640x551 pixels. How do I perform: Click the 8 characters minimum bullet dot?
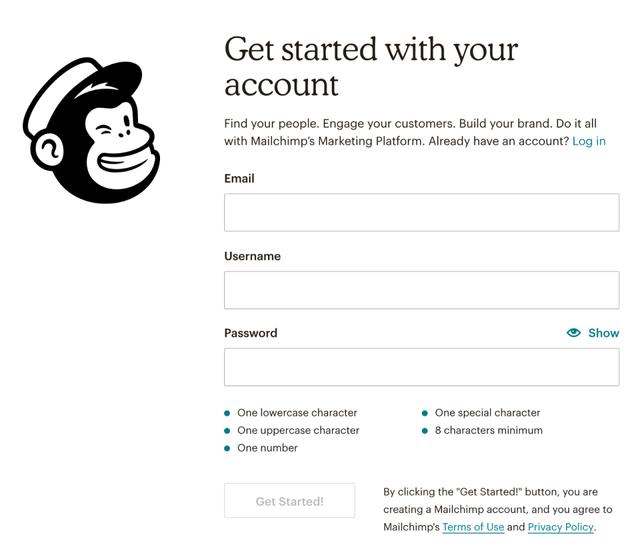point(425,431)
